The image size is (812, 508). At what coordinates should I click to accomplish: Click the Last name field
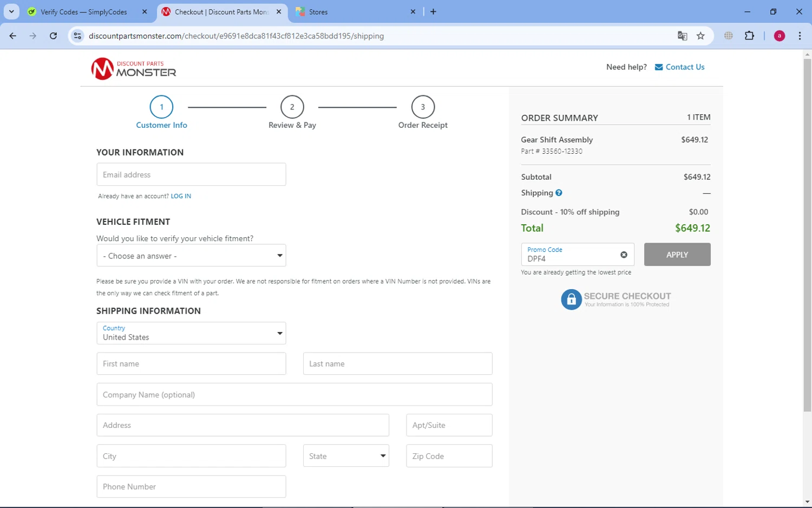[397, 363]
